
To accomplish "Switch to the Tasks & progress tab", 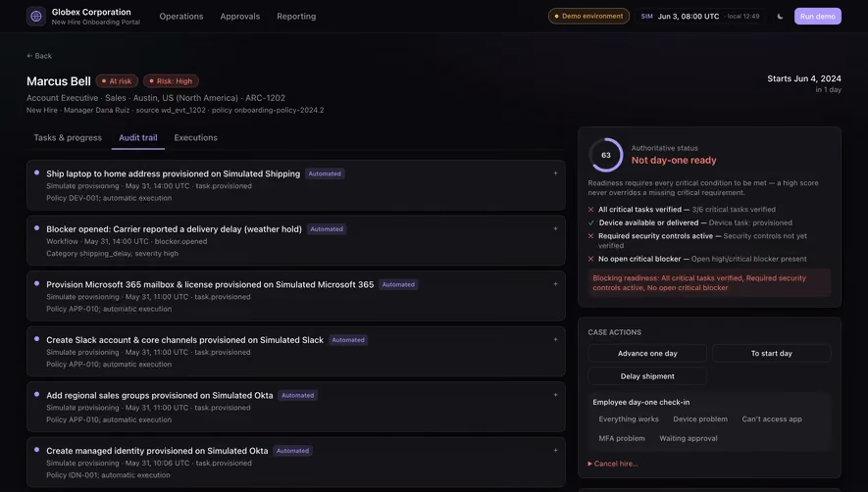I will (x=68, y=138).
